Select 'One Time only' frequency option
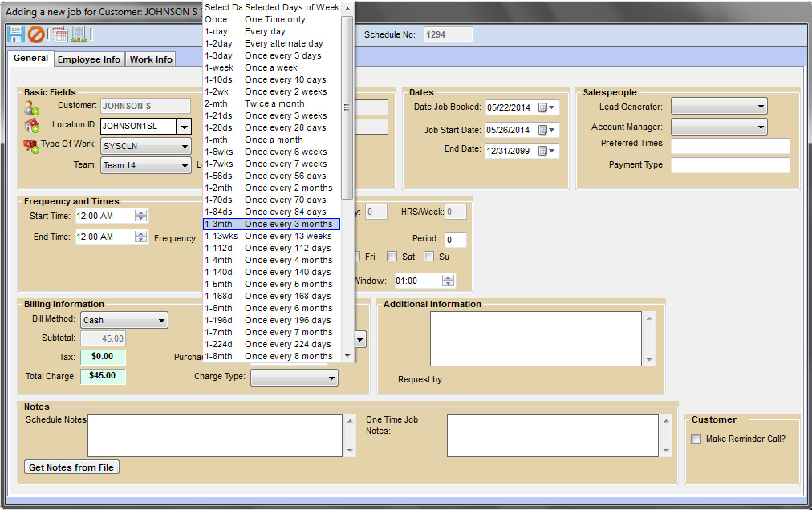 coord(272,20)
